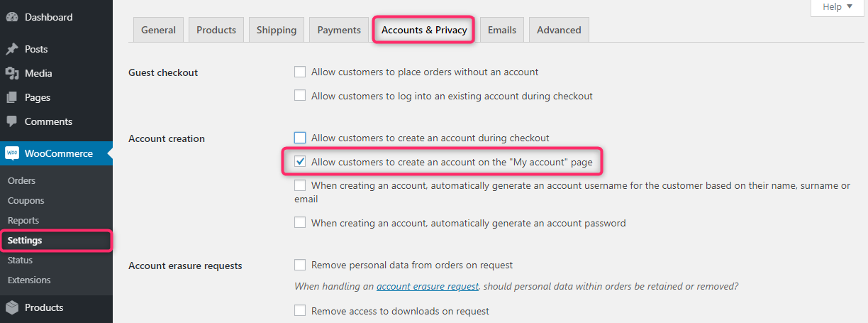This screenshot has height=323, width=868.
Task: Click the Products box icon
Action: [12, 307]
